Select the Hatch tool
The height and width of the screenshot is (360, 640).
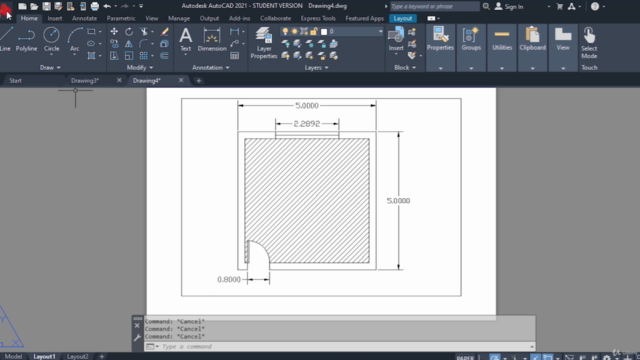click(91, 56)
